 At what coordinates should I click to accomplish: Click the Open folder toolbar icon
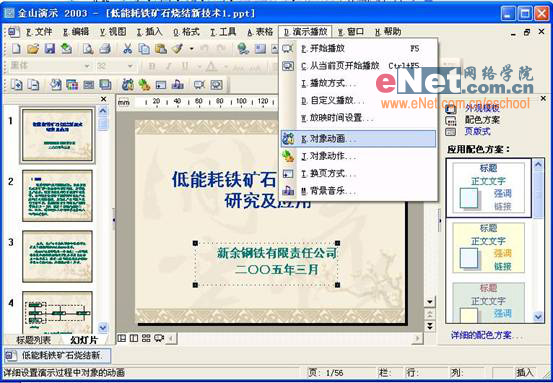[33, 49]
